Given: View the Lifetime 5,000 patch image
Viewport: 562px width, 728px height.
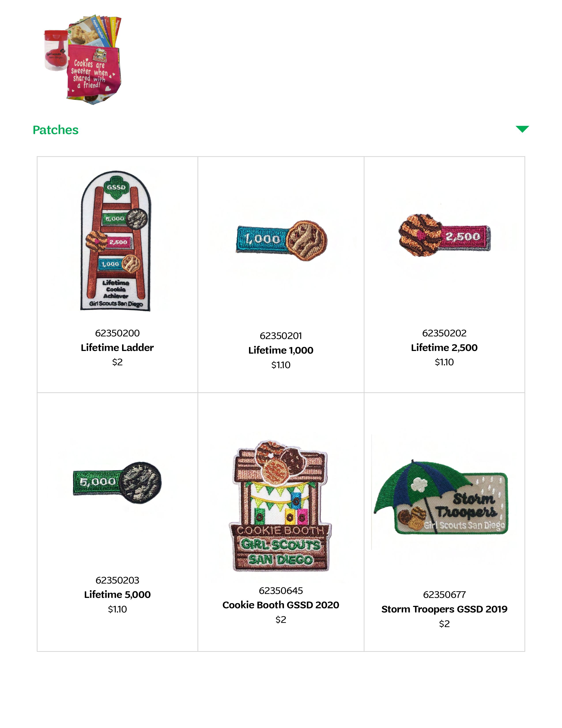Looking at the screenshot, I should (117, 483).
